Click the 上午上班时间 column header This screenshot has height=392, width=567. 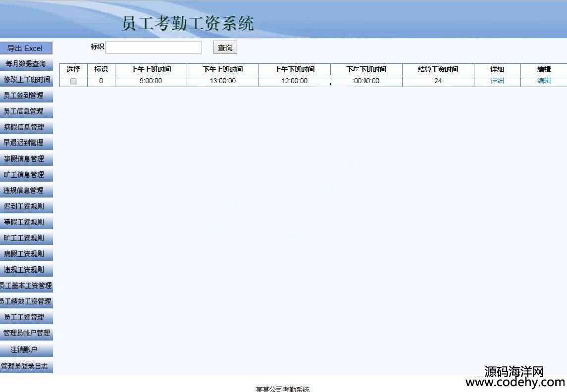pyautogui.click(x=151, y=69)
